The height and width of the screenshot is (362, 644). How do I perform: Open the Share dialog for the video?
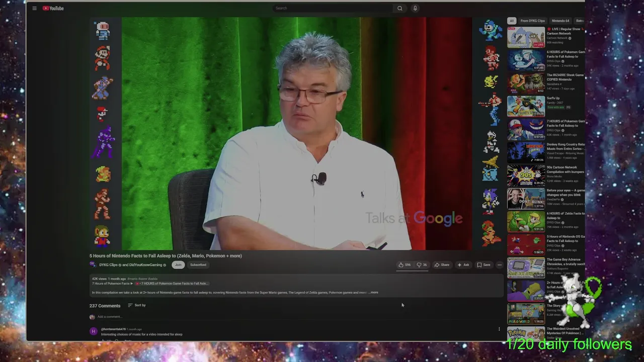point(442,265)
